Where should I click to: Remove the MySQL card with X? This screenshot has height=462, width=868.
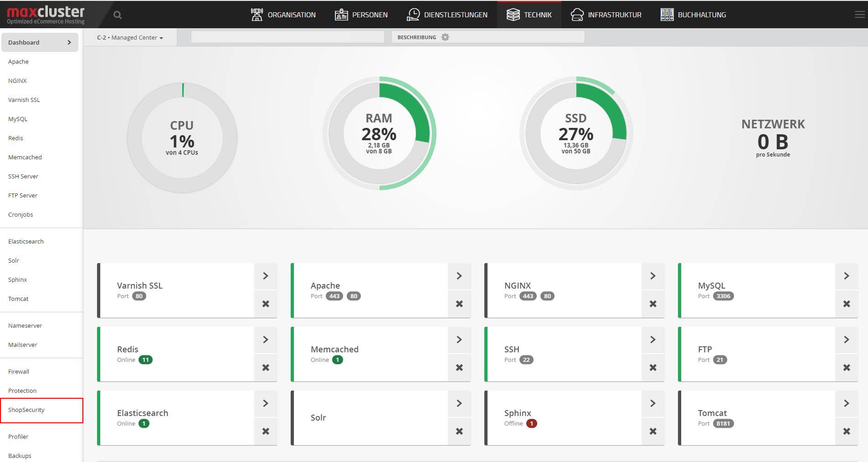(847, 304)
